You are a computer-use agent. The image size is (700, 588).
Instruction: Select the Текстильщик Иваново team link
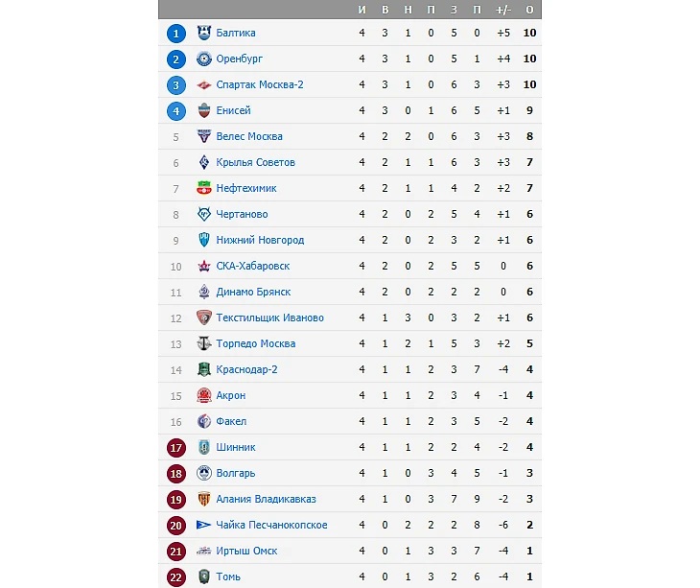click(x=269, y=318)
